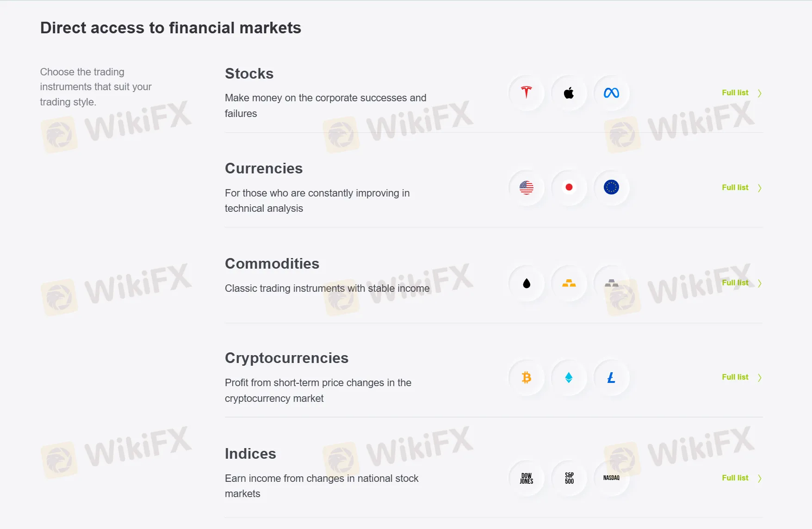
Task: Expand the Indices list chevron arrow
Action: pyautogui.click(x=759, y=478)
